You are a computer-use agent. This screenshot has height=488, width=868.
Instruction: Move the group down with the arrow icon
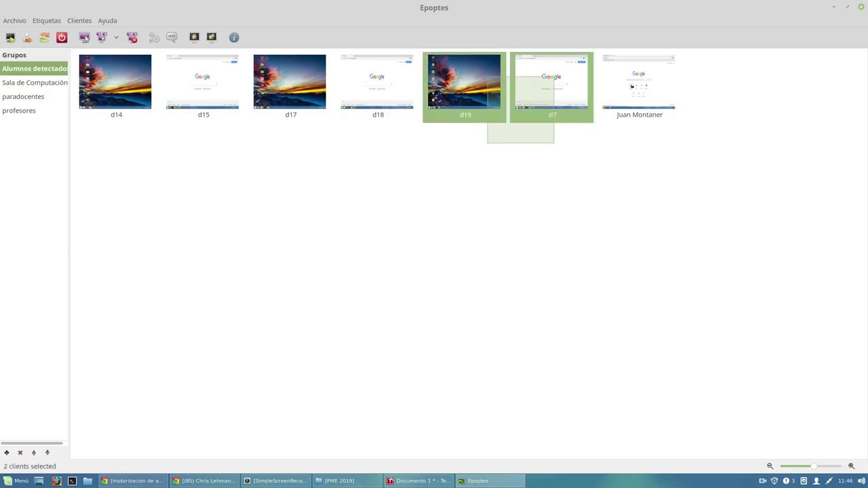[47, 452]
